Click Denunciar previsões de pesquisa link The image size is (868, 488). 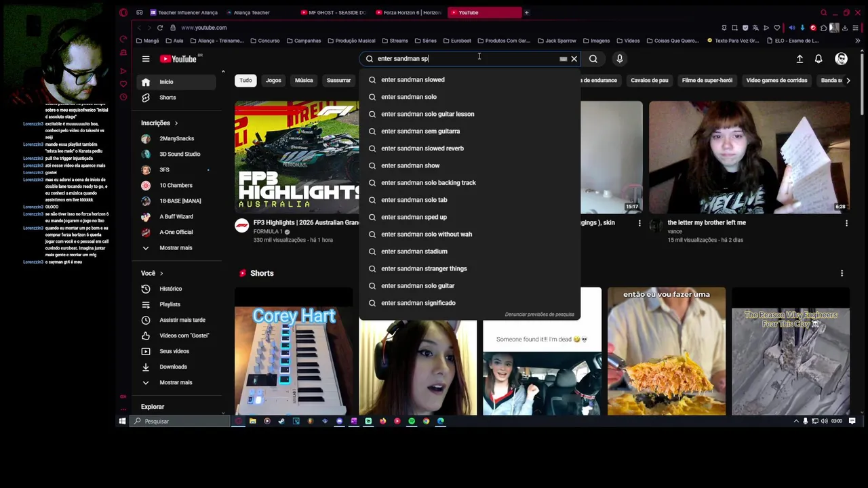coord(539,314)
